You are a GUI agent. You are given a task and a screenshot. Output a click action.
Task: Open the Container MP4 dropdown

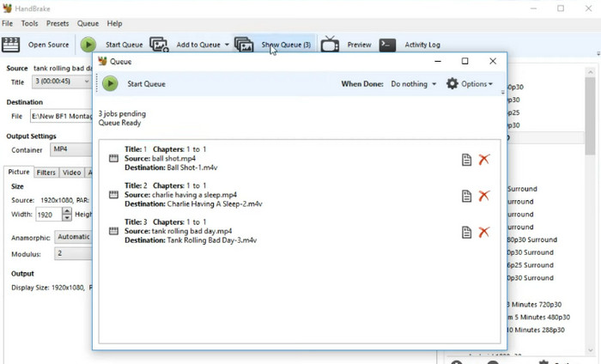71,149
